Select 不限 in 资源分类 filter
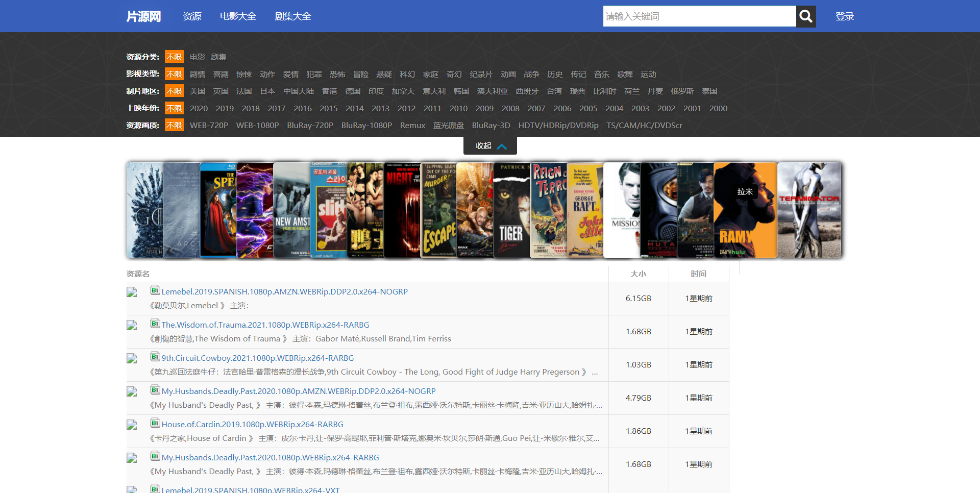Image resolution: width=980 pixels, height=493 pixels. pos(174,57)
